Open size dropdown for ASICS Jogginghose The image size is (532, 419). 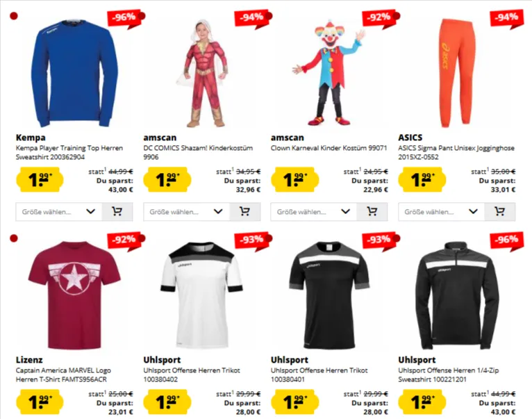tap(442, 212)
